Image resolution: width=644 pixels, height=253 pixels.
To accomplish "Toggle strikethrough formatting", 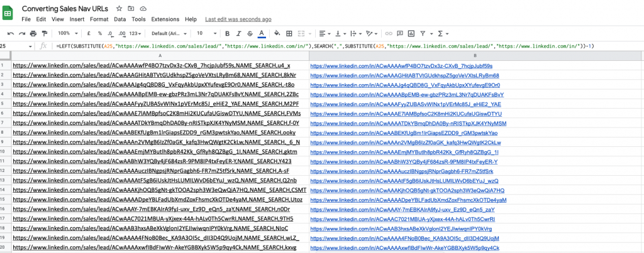I will (x=250, y=33).
